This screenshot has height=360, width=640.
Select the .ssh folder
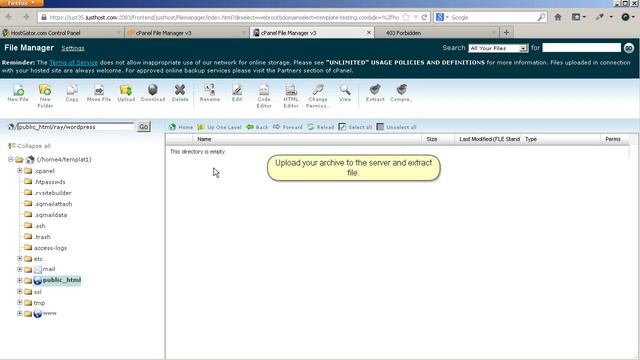(40, 226)
